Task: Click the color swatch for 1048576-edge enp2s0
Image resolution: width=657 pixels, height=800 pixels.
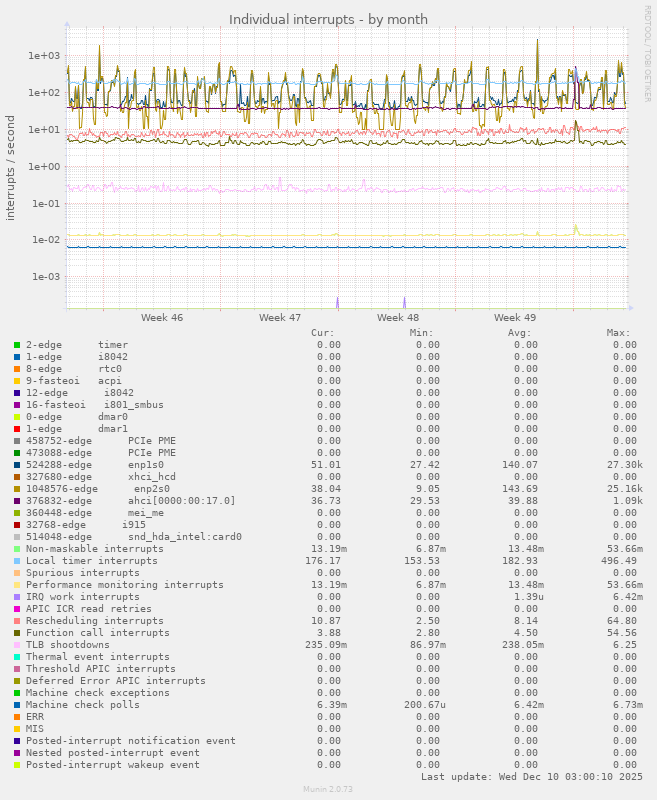Action: (x=17, y=489)
